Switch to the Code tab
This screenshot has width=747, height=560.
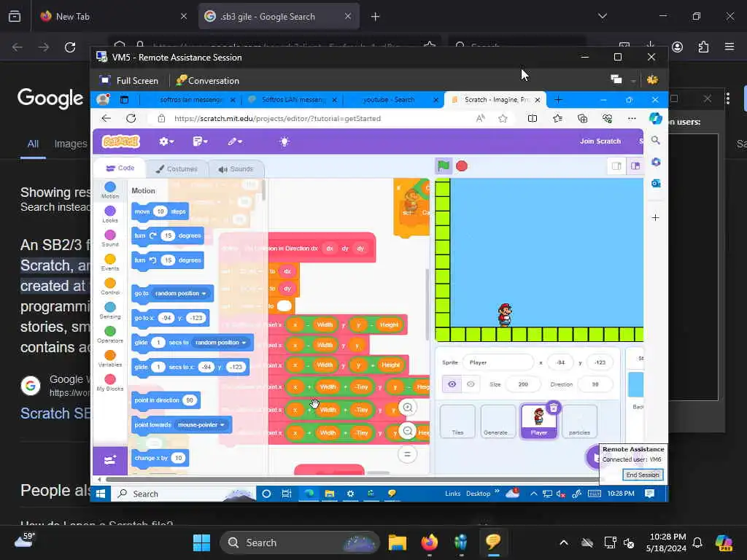click(120, 168)
